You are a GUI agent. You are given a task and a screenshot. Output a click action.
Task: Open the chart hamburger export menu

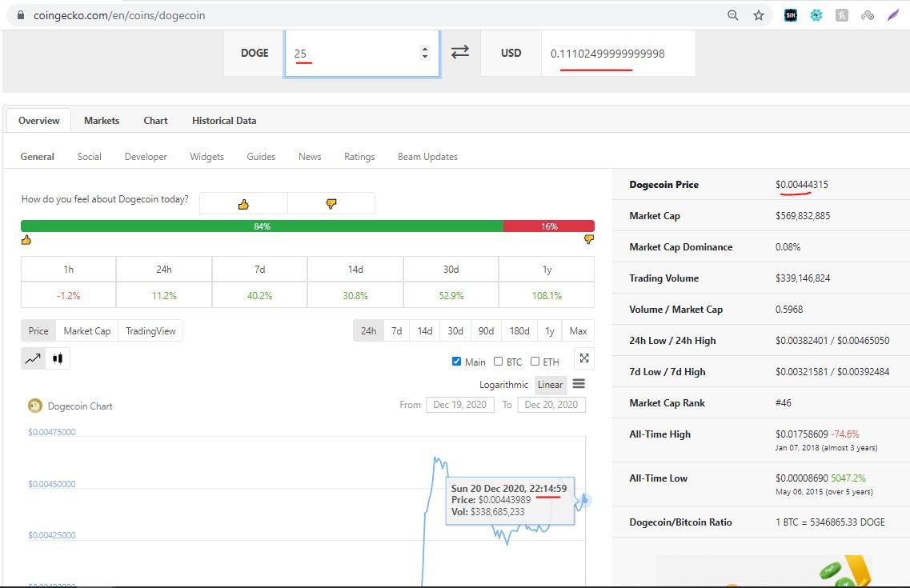(579, 384)
